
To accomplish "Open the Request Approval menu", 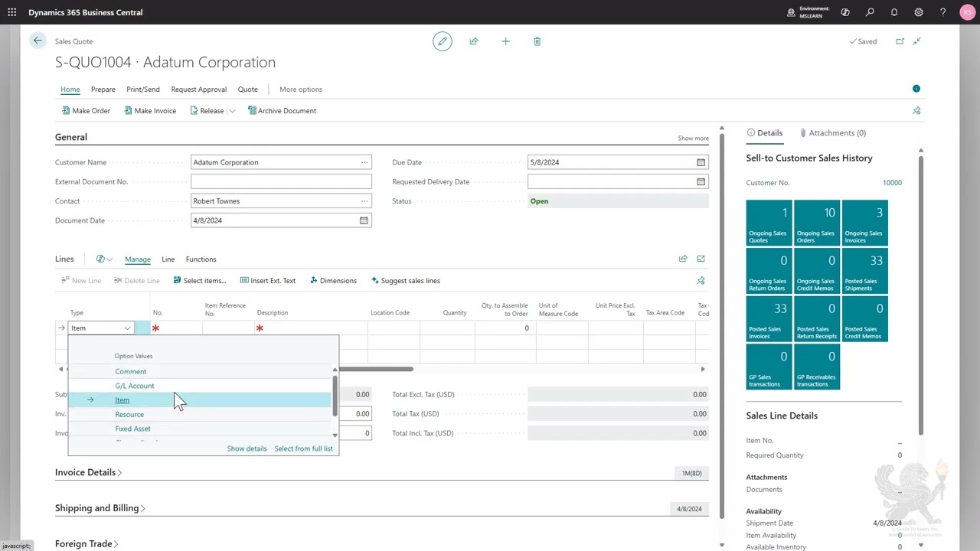I will 199,90.
